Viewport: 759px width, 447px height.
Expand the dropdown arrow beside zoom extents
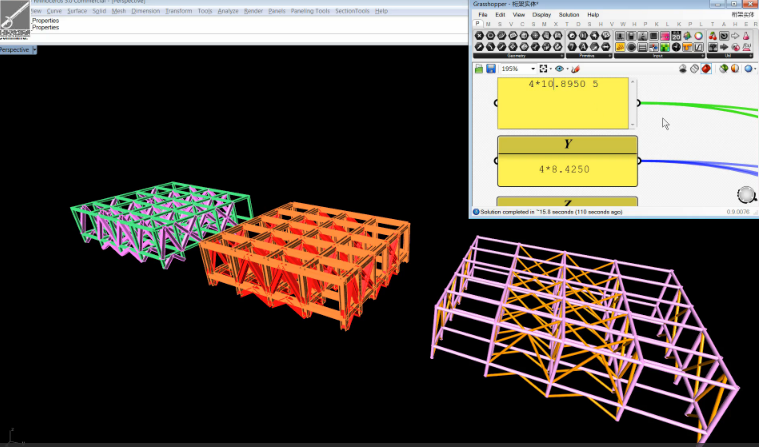point(551,69)
